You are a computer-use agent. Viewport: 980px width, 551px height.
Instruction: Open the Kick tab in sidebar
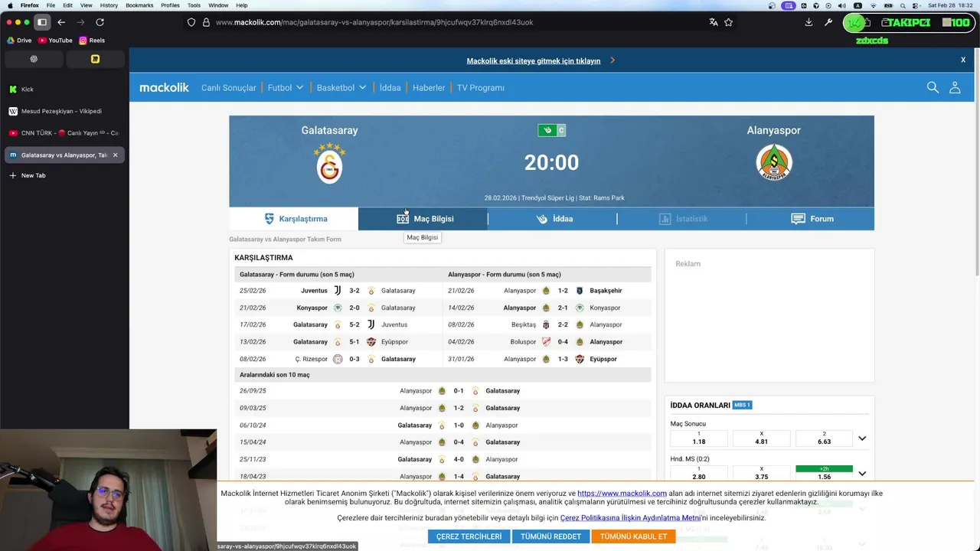(x=63, y=90)
